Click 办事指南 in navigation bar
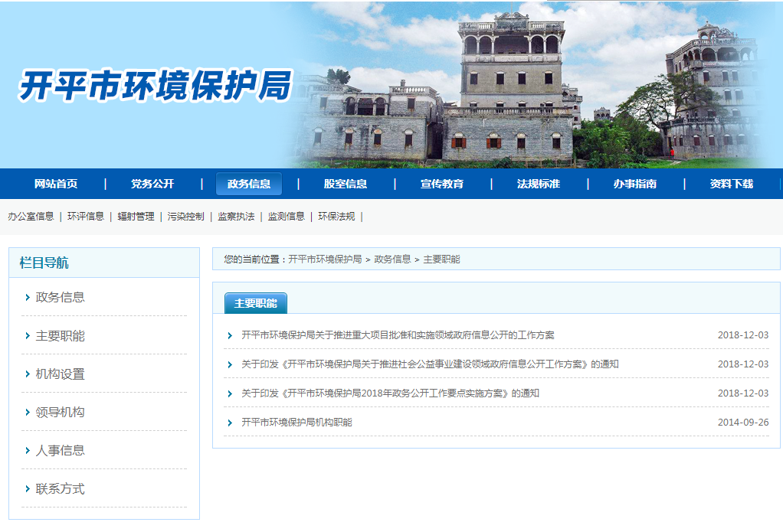Screen dimensions: 783x532 pyautogui.click(x=634, y=184)
